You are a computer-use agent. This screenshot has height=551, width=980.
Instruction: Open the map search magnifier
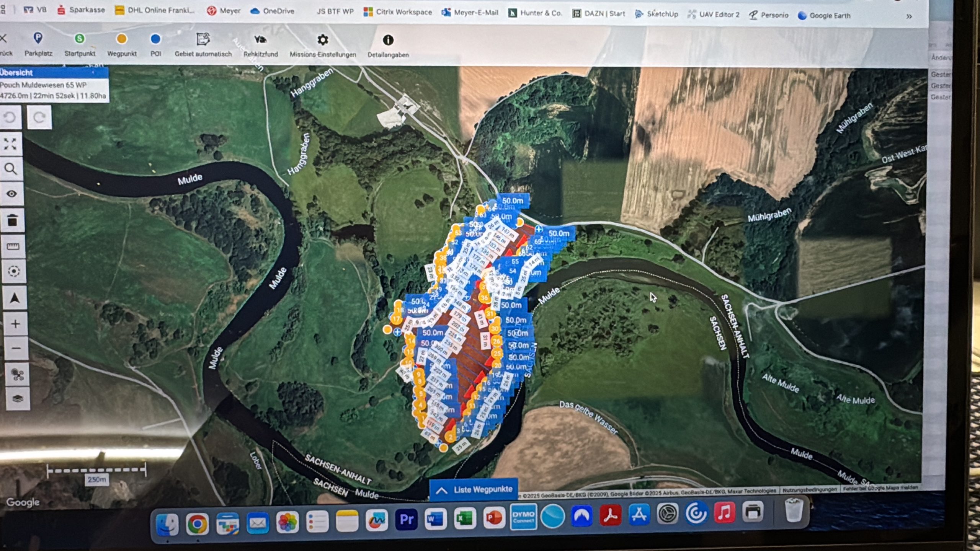(11, 169)
